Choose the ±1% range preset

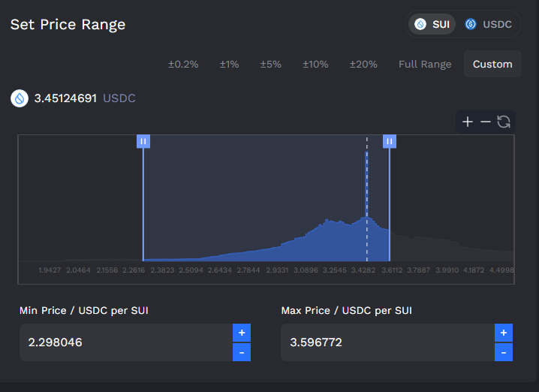pos(229,65)
